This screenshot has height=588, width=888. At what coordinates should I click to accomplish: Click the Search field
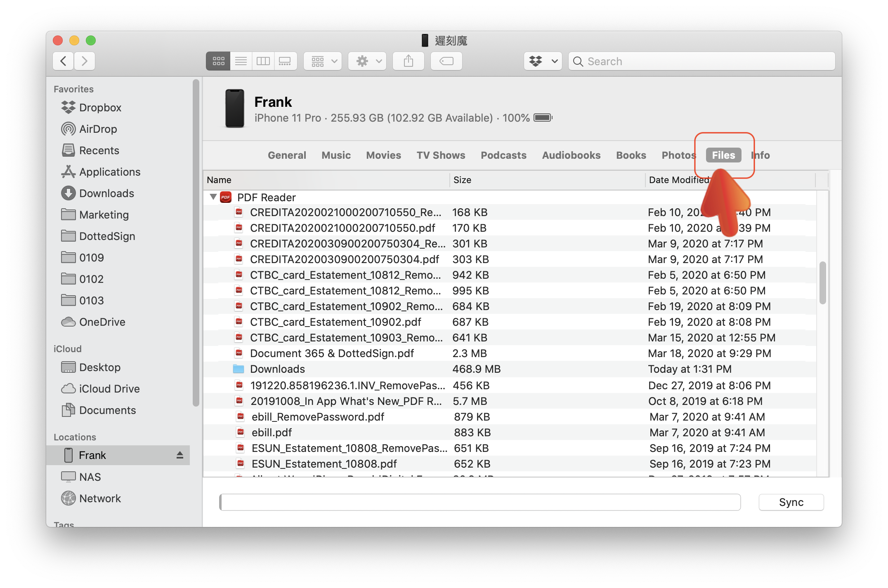(x=702, y=61)
